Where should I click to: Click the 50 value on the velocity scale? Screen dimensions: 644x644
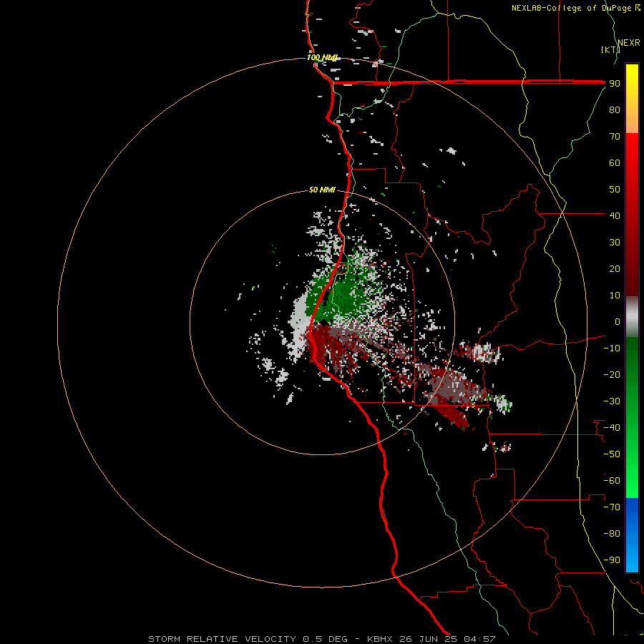point(615,190)
